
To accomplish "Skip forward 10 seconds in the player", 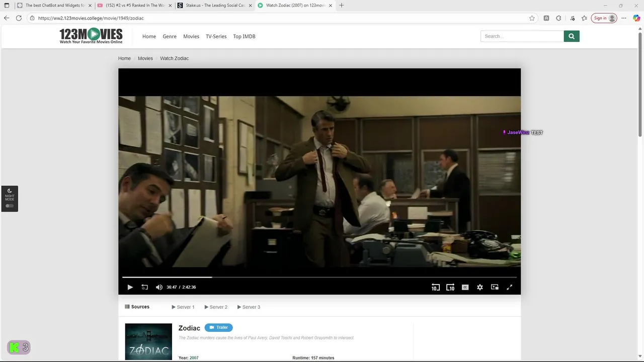I will 450,287.
